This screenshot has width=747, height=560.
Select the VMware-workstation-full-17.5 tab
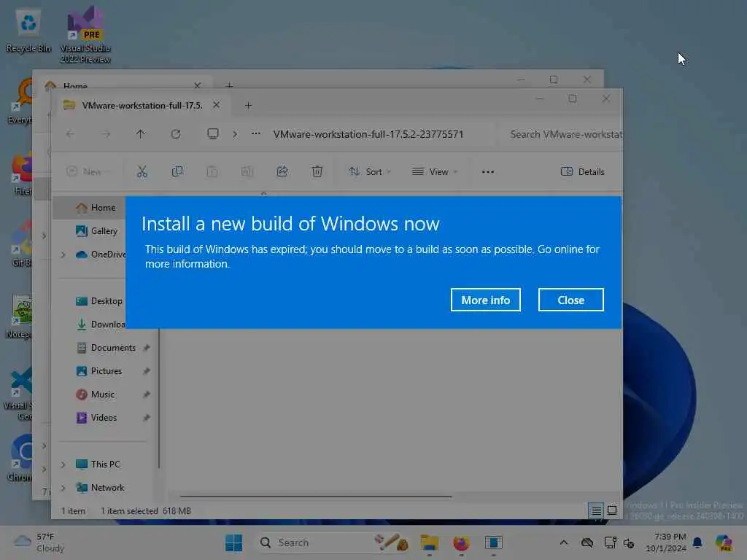pyautogui.click(x=142, y=105)
